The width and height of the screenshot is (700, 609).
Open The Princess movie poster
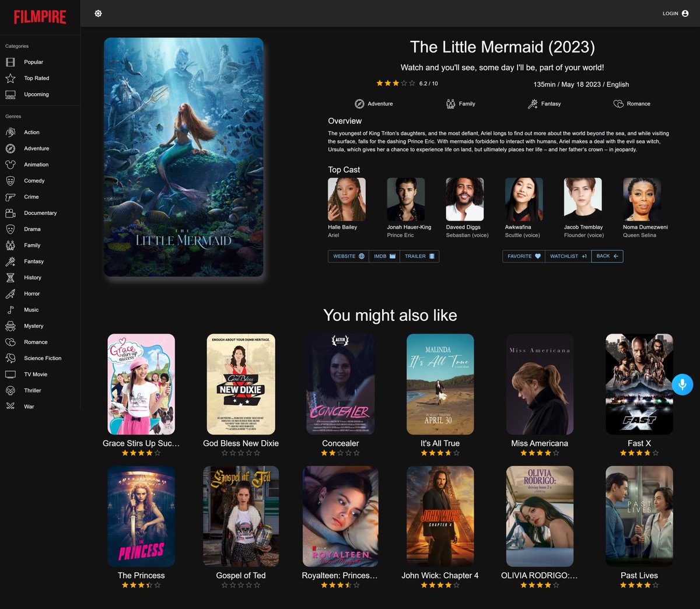[x=141, y=516]
